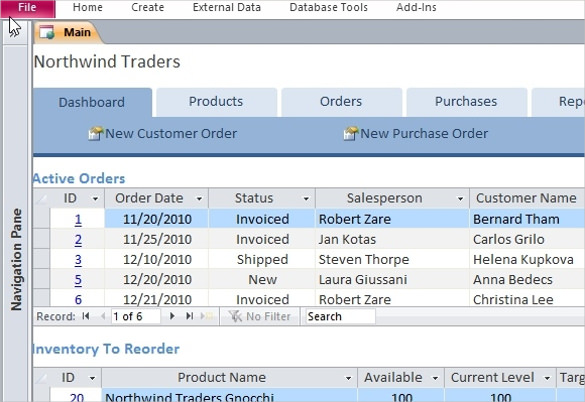This screenshot has height=402, width=585.
Task: Open the Status column filter dropdown
Action: tap(306, 199)
